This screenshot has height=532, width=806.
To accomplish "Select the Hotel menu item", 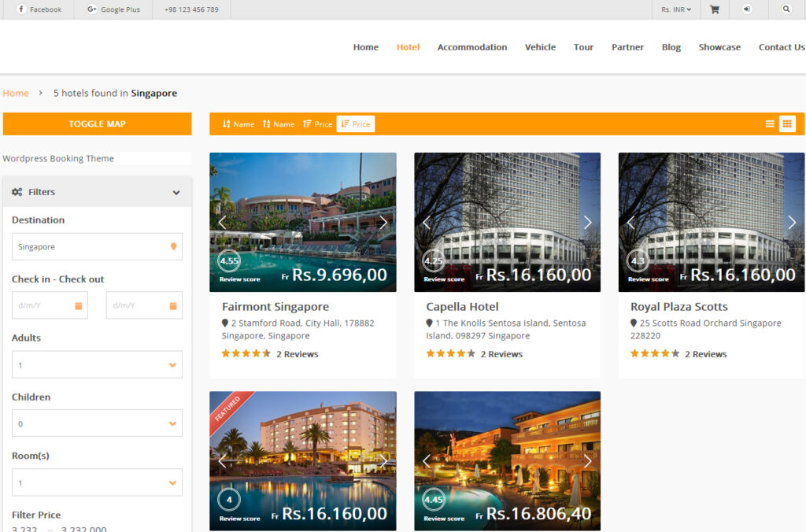I will coord(409,46).
